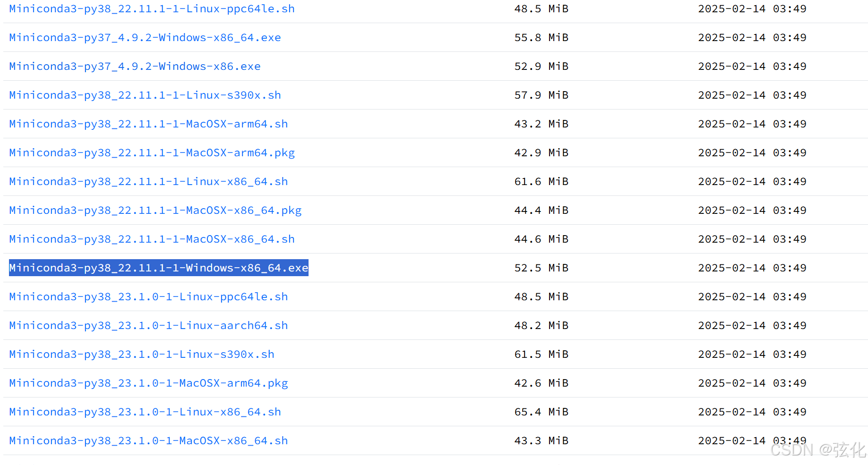Viewport: 868px width, 465px height.
Task: Select the 43.3 MiB size value
Action: (x=541, y=441)
